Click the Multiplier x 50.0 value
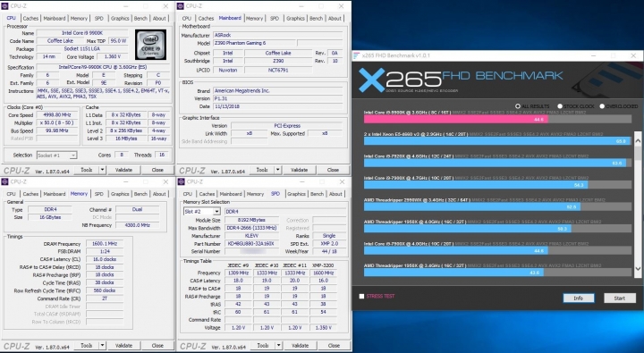644x353 pixels. (56, 122)
